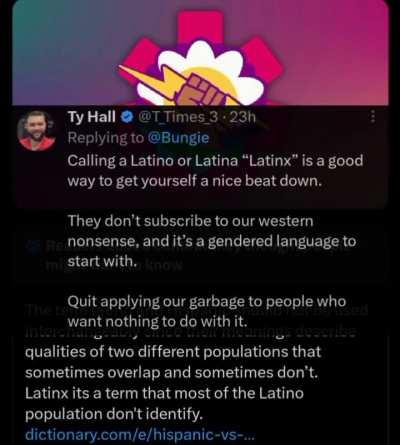400x445 pixels.
Task: Click the raised fist emblem in banner
Action: [200, 89]
